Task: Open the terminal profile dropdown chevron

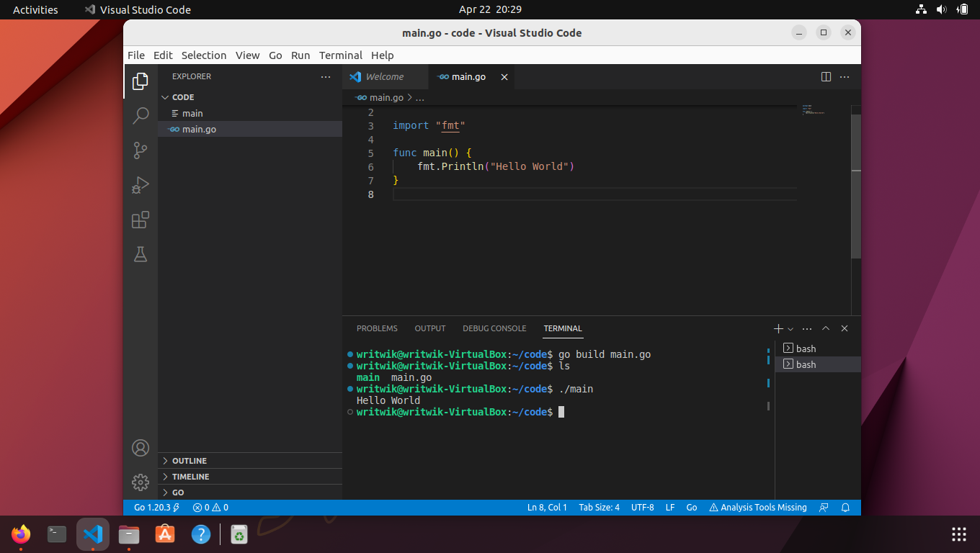Action: [x=789, y=328]
